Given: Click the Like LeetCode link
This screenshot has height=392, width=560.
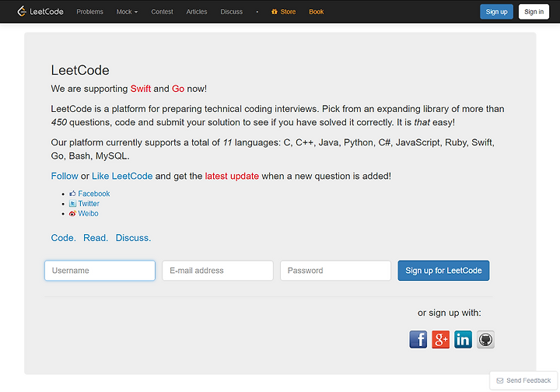Looking at the screenshot, I should (x=122, y=176).
